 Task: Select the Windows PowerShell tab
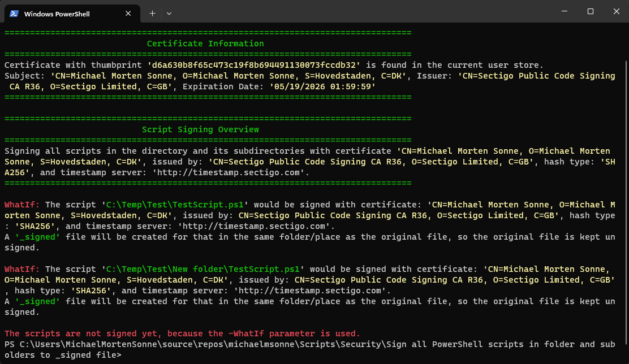tap(72, 14)
